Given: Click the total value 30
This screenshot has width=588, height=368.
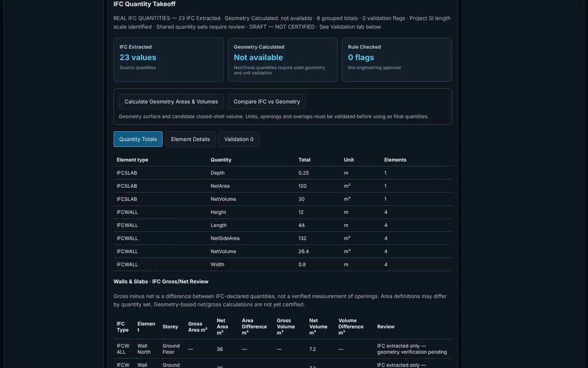Looking at the screenshot, I should click(x=301, y=199).
